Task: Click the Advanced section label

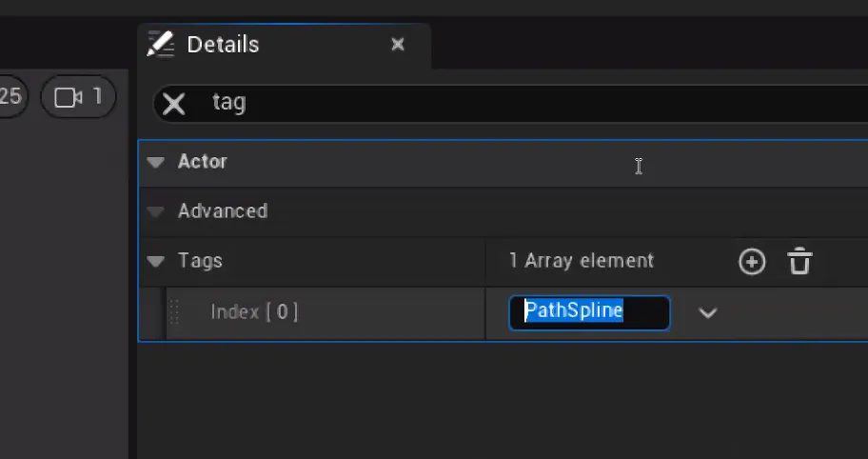Action: [223, 211]
